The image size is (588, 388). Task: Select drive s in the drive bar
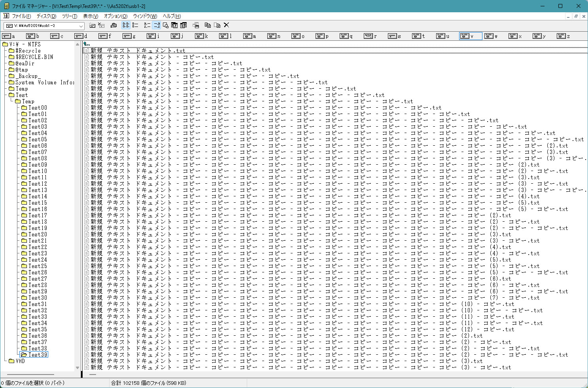click(395, 36)
